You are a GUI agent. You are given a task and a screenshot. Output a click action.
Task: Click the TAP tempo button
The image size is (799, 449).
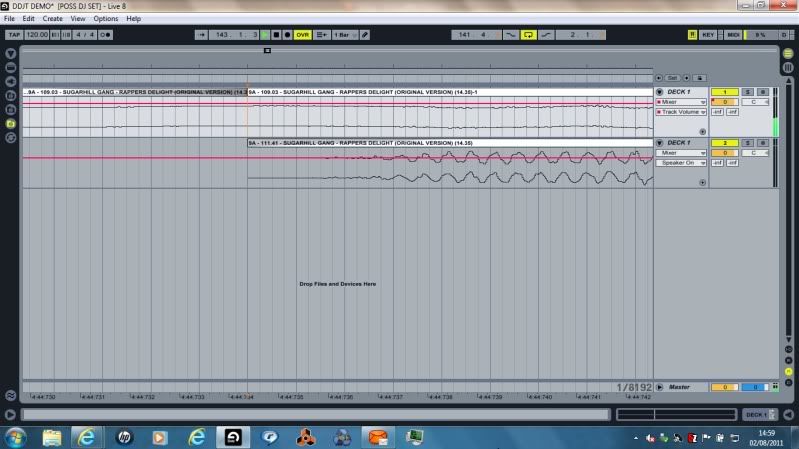point(14,34)
